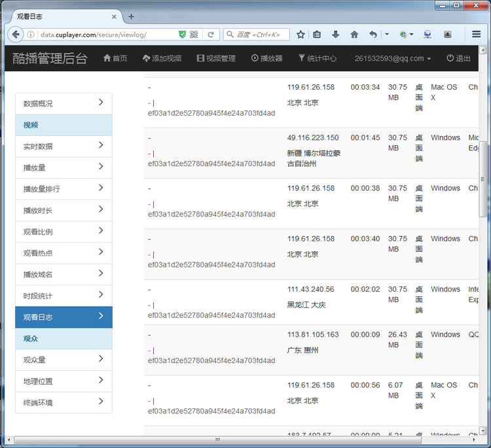
Task: Open 播放域名 in the sidebar
Action: pos(64,275)
